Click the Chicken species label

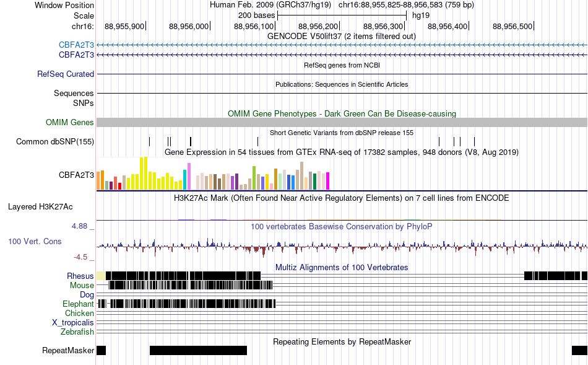[x=79, y=313]
